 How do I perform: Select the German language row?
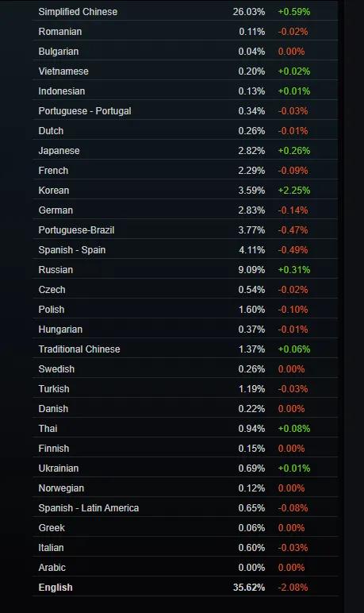(185, 210)
